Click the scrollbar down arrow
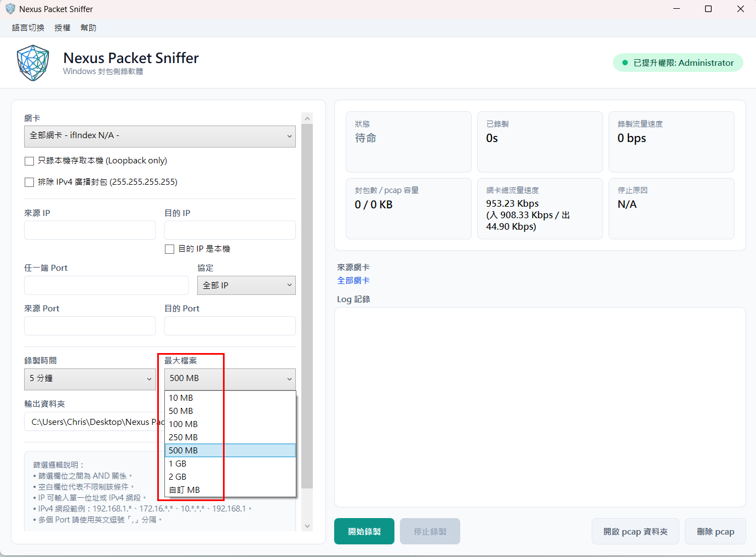 coord(307,526)
